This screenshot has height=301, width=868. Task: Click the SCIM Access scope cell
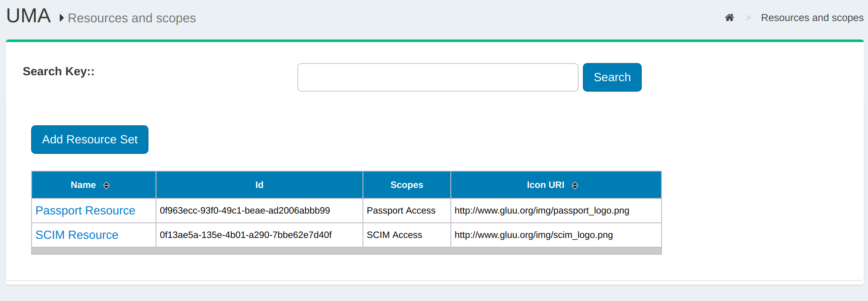(394, 235)
